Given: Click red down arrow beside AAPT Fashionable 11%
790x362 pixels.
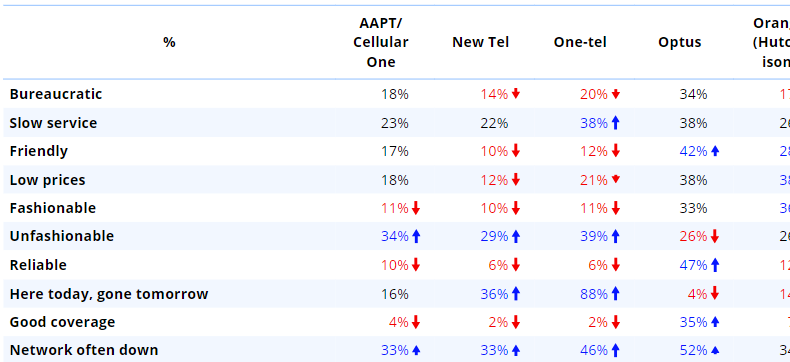Looking at the screenshot, I should coord(416,208).
